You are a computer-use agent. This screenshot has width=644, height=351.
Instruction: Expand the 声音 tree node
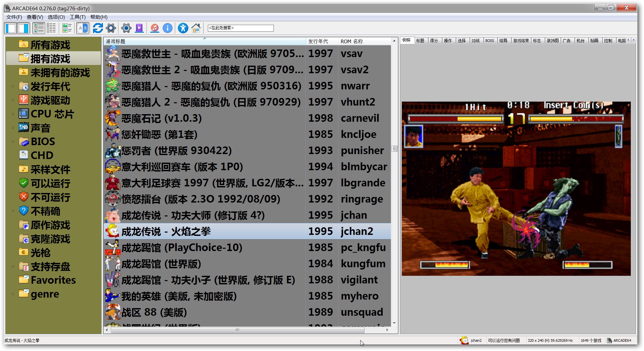13,128
